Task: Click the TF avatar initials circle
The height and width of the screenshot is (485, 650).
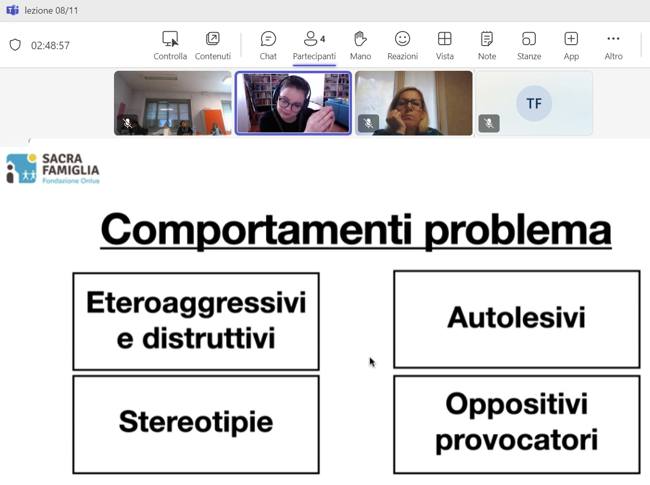Action: point(534,103)
